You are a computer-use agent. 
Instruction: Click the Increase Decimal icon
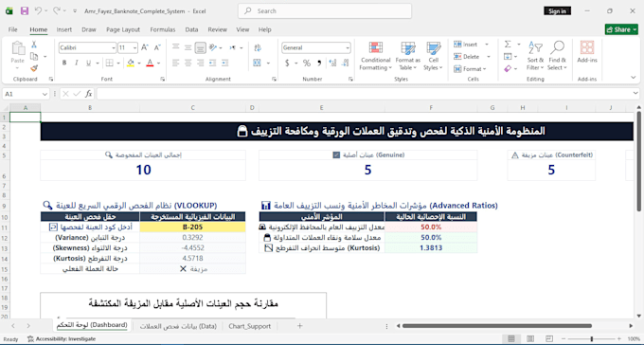pyautogui.click(x=332, y=63)
